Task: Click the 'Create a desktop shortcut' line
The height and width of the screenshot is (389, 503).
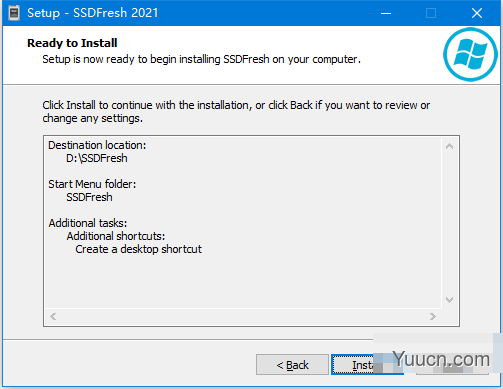Action: tap(138, 249)
